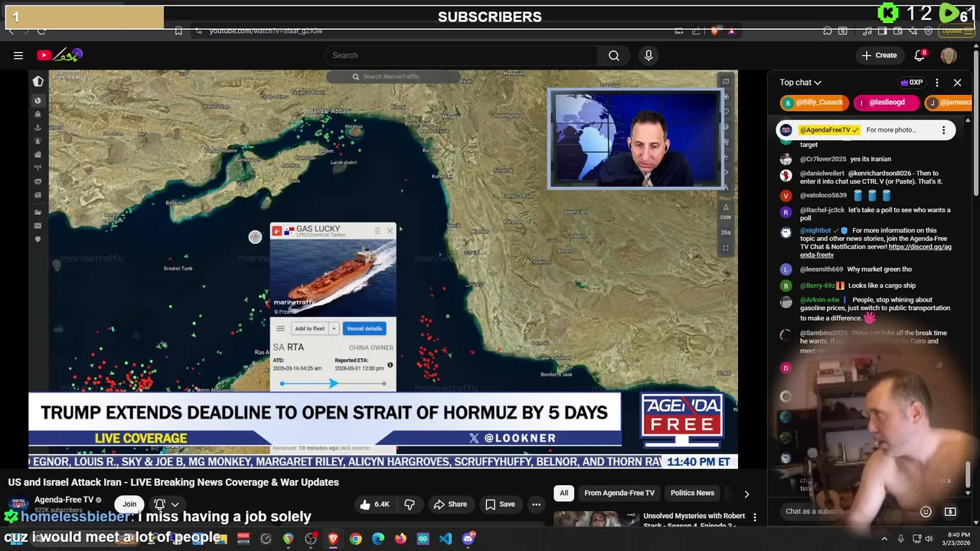Open options for Unsolved Mysteries video
The width and height of the screenshot is (980, 551).
coord(754,518)
